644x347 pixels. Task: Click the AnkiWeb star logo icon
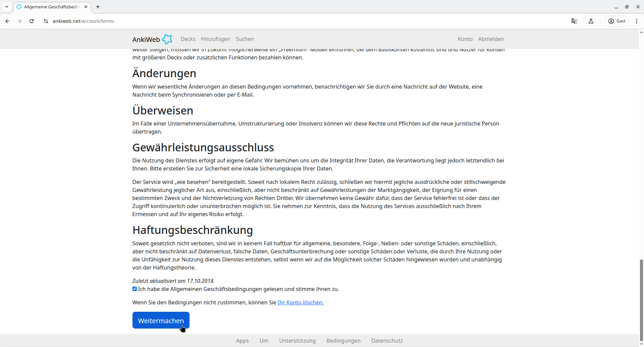click(167, 39)
